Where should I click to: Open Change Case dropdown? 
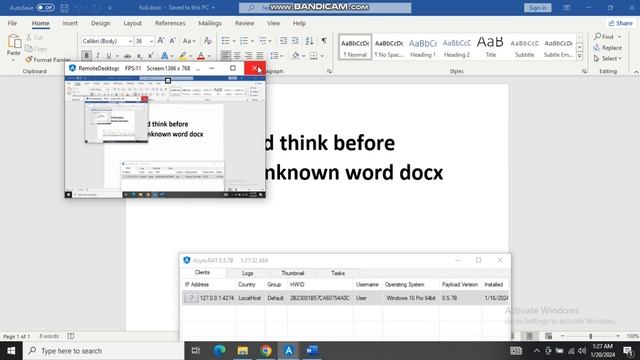point(189,41)
